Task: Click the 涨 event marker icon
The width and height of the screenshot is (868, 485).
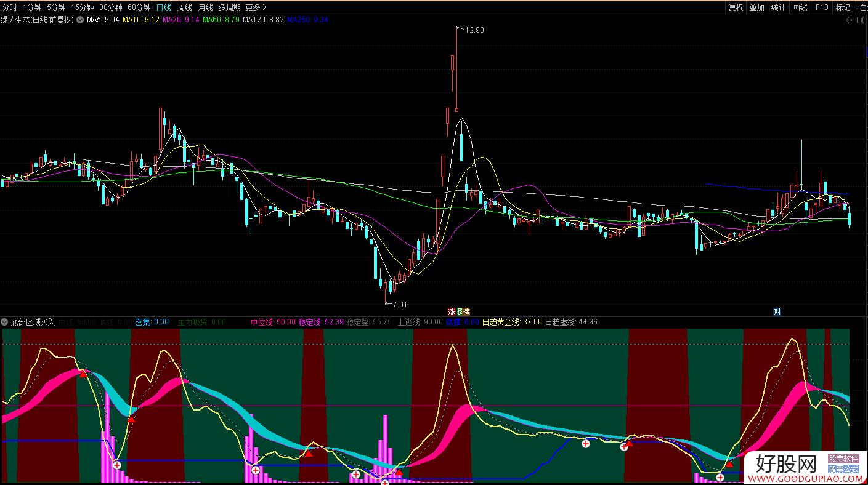Action: click(x=452, y=312)
